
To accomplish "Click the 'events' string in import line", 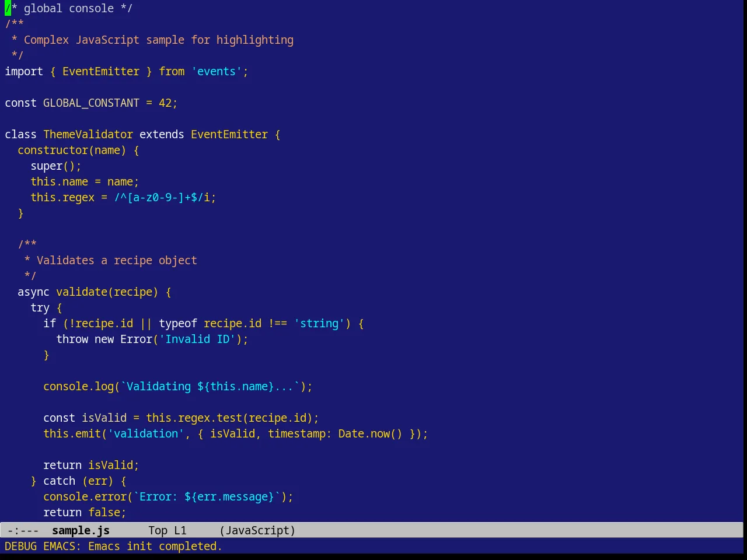I will pos(217,71).
